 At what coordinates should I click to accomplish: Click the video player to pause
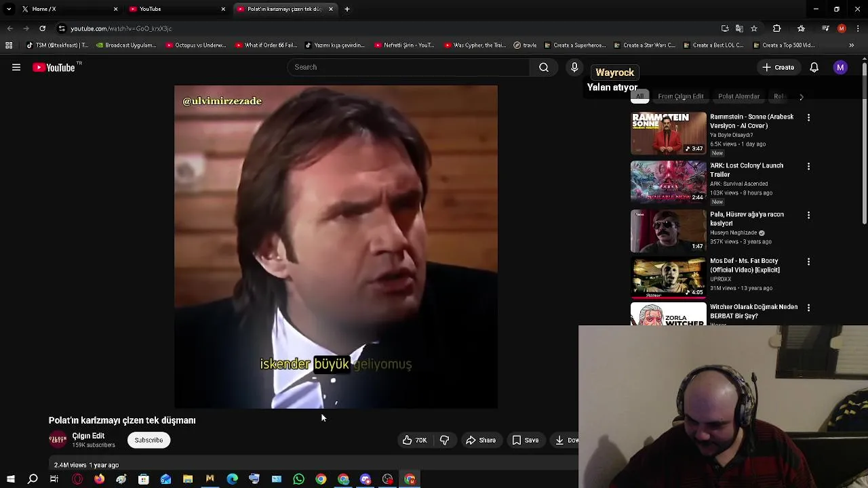[x=336, y=247]
